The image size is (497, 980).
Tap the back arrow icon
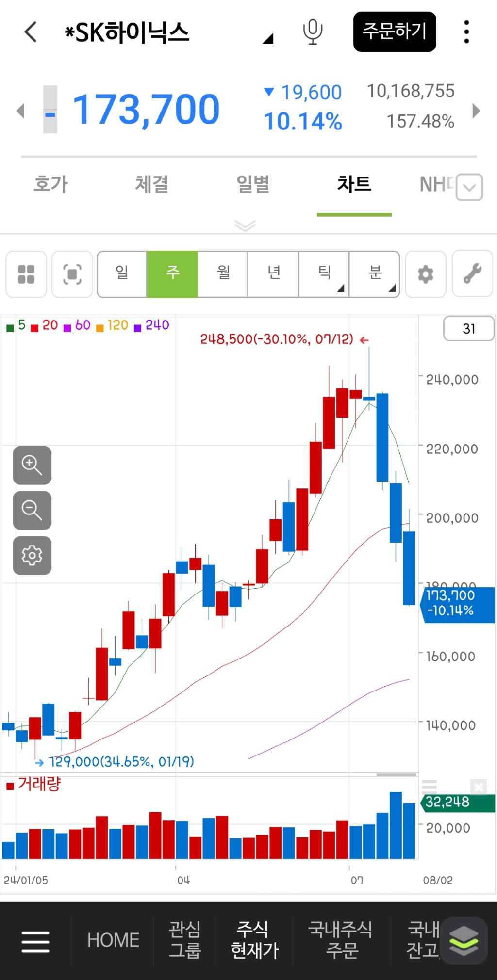click(x=31, y=32)
